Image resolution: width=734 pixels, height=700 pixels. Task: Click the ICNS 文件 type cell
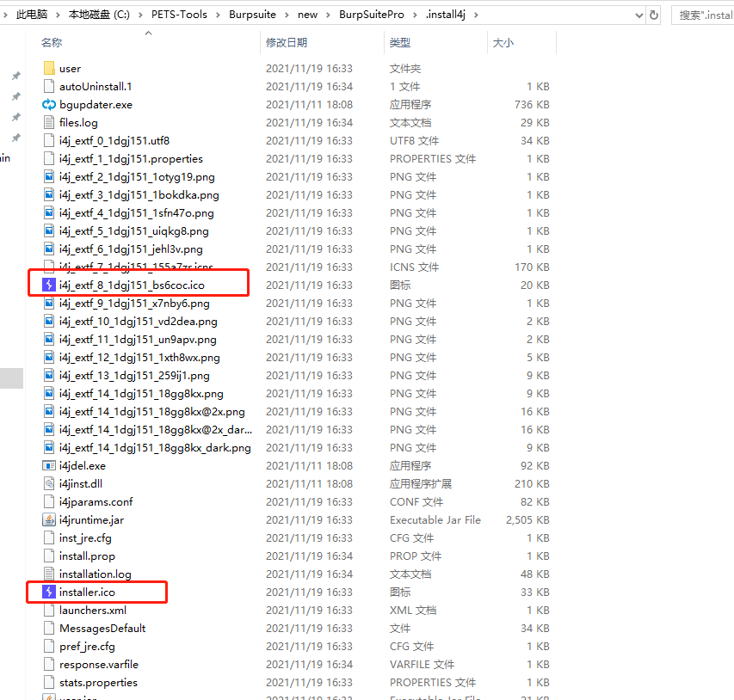tap(414, 267)
